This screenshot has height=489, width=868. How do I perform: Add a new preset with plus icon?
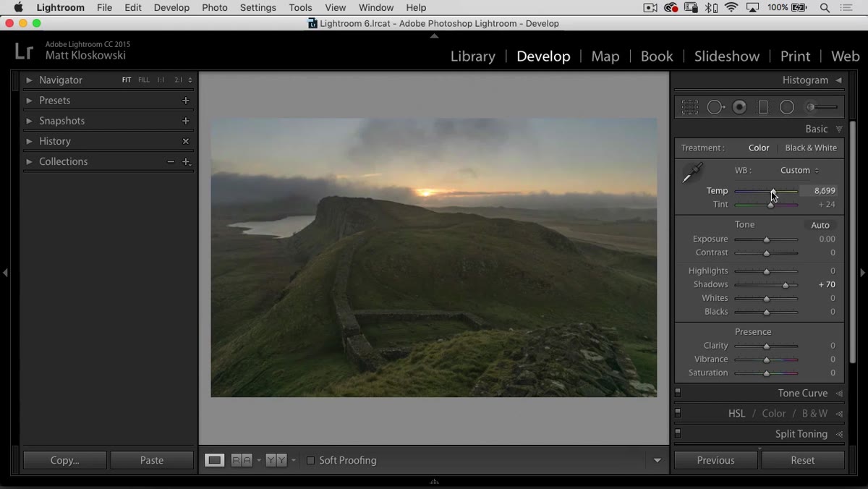[x=186, y=101]
